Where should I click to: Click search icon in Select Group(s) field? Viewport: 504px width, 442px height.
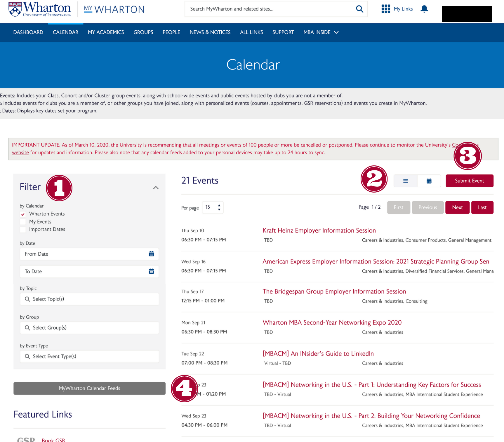[27, 328]
